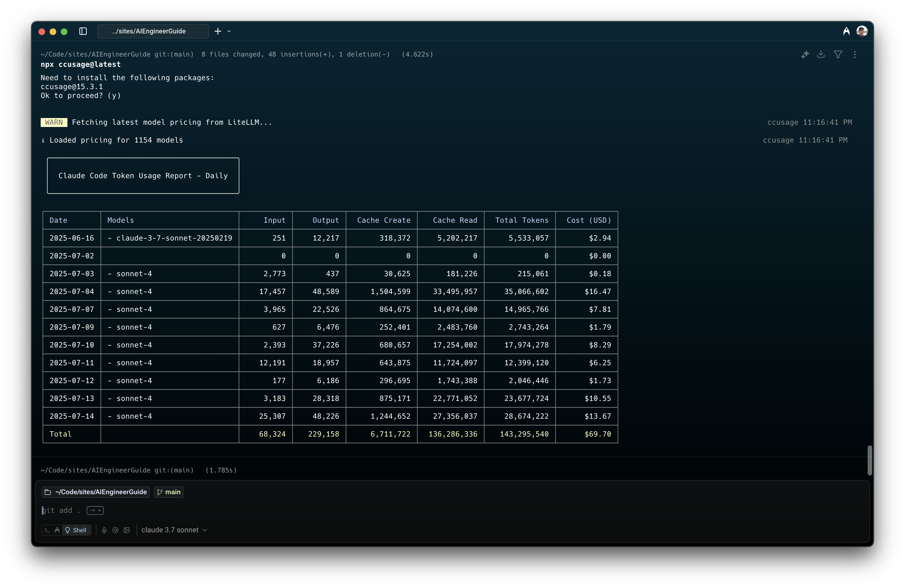Click the report title box 'Claude Code Token Usage Report - Daily'

[x=143, y=175]
